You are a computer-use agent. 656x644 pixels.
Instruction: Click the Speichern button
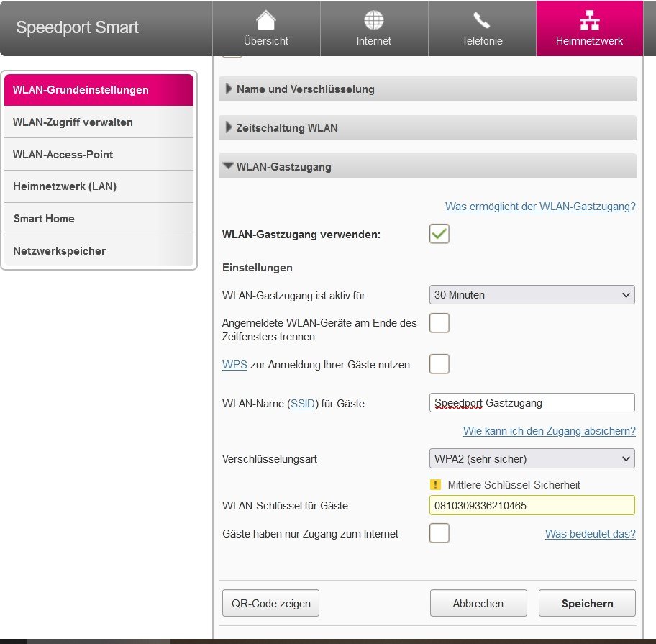[x=587, y=603]
